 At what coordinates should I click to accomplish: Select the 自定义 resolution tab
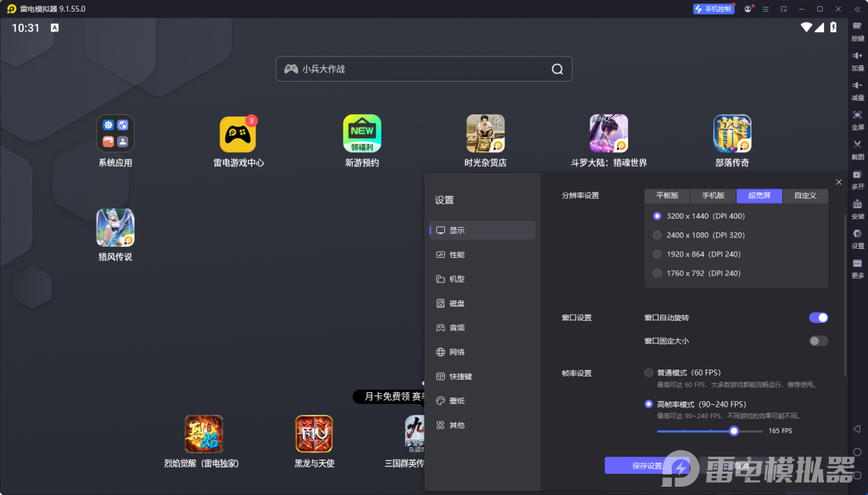[x=805, y=195]
